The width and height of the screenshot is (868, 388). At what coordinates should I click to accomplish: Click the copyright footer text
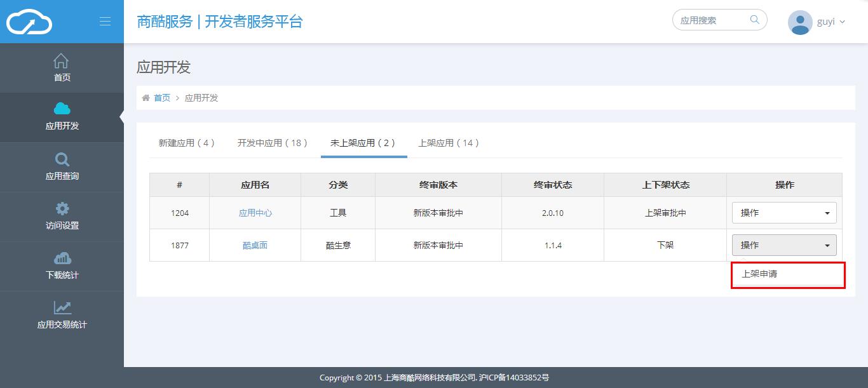434,378
